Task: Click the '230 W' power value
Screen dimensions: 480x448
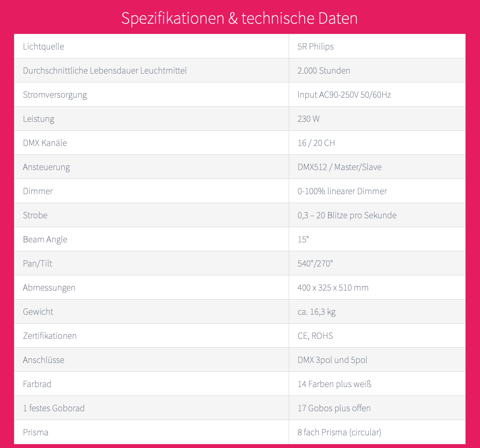Action: 309,119
